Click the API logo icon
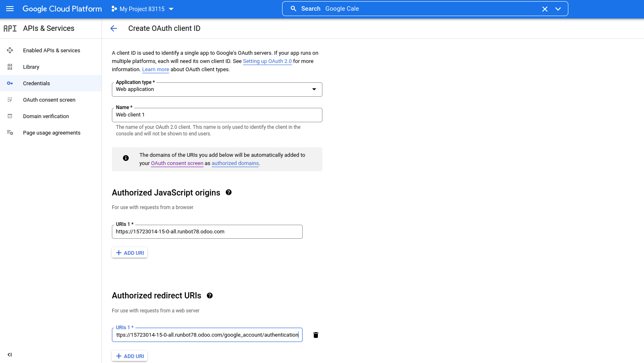Screen dimensions: 644x363 pyautogui.click(x=10, y=28)
